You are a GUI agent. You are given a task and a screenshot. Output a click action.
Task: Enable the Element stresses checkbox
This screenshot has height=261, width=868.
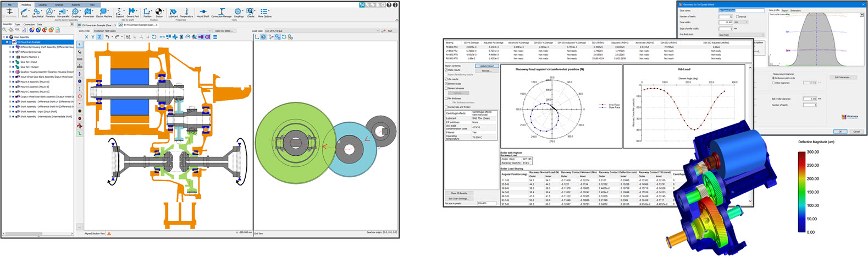tap(446, 88)
